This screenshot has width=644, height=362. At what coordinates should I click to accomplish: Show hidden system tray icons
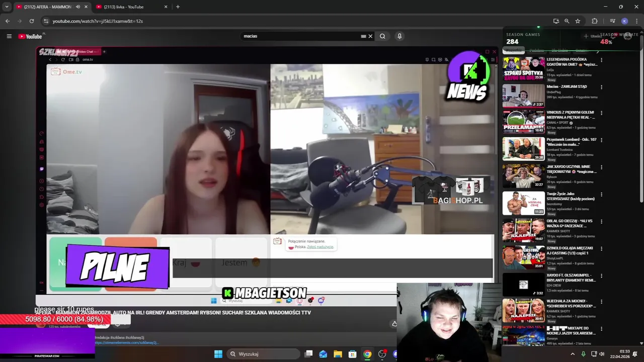point(573,354)
